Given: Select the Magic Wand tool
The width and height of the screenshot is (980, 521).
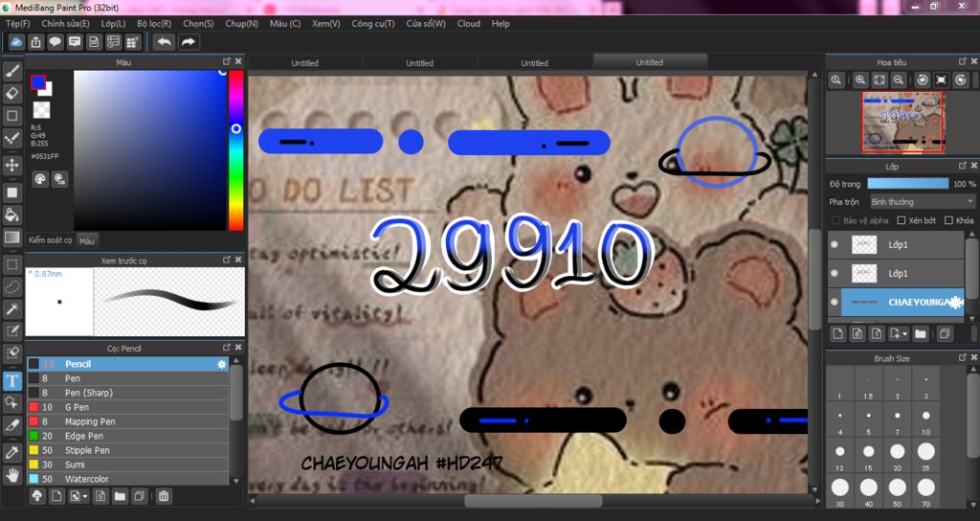Looking at the screenshot, I should (11, 309).
